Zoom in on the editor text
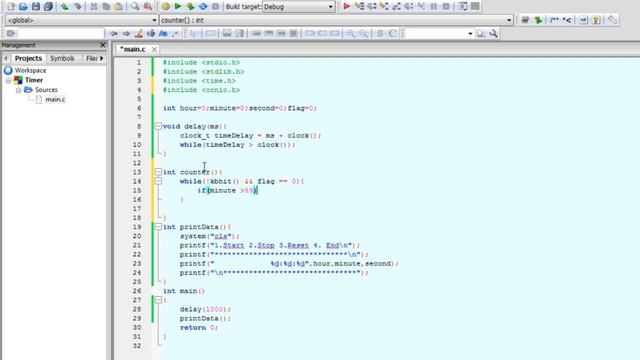 [351, 33]
